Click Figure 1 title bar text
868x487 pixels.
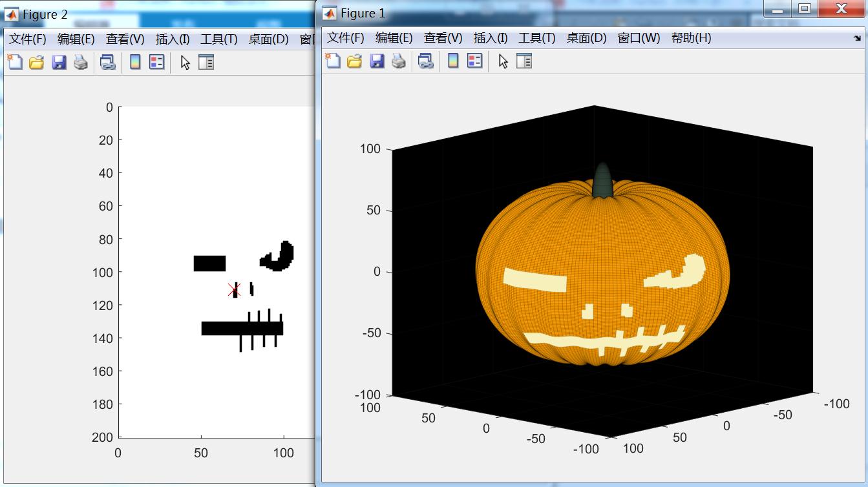point(363,13)
